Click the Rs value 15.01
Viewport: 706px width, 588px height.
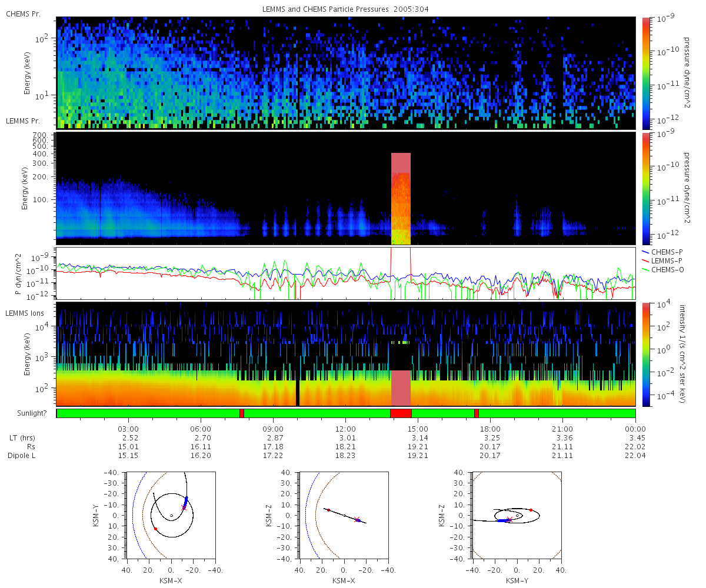(x=128, y=447)
